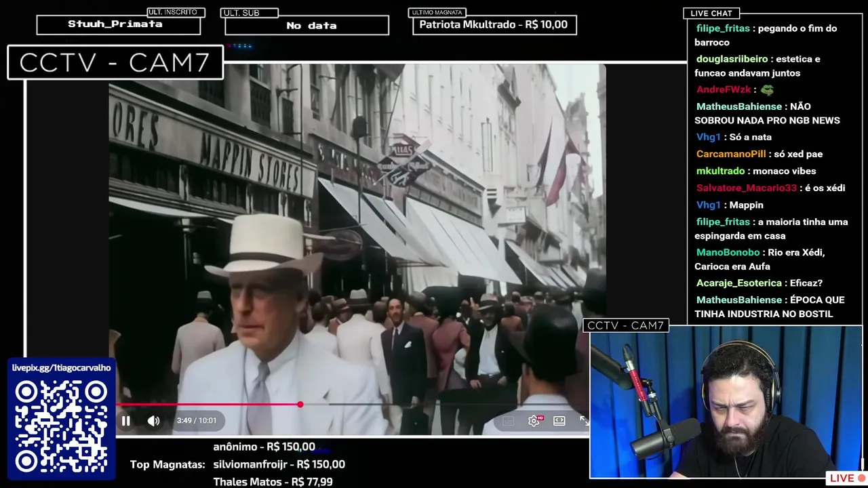
Task: Toggle theater mode icon in player
Action: point(559,421)
